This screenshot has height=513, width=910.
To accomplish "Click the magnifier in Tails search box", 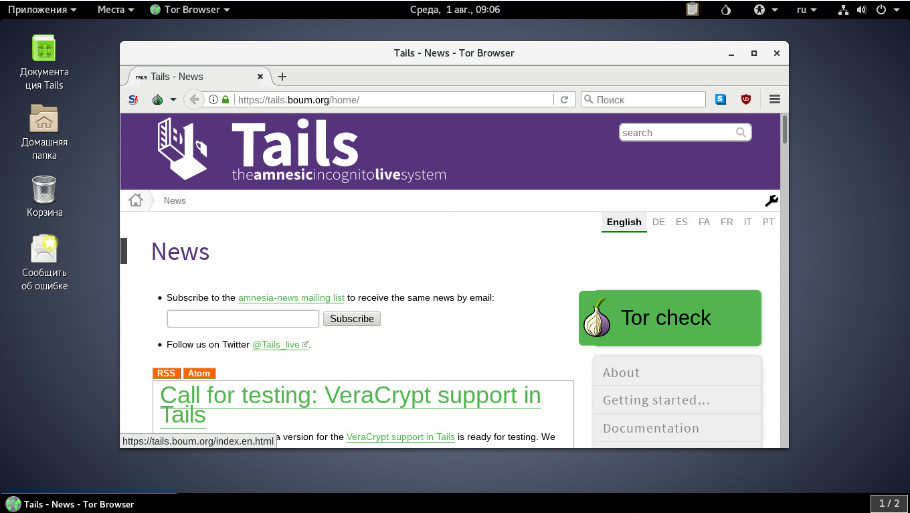I will pyautogui.click(x=741, y=132).
